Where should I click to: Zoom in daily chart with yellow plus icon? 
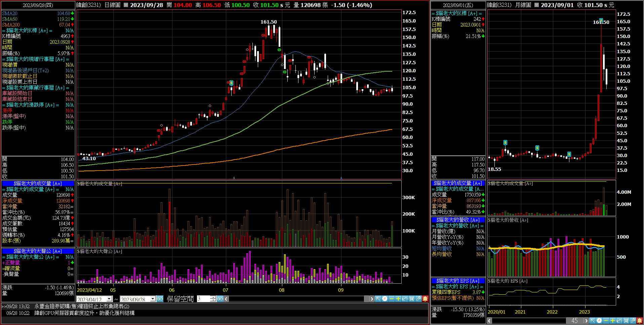tap(398, 299)
